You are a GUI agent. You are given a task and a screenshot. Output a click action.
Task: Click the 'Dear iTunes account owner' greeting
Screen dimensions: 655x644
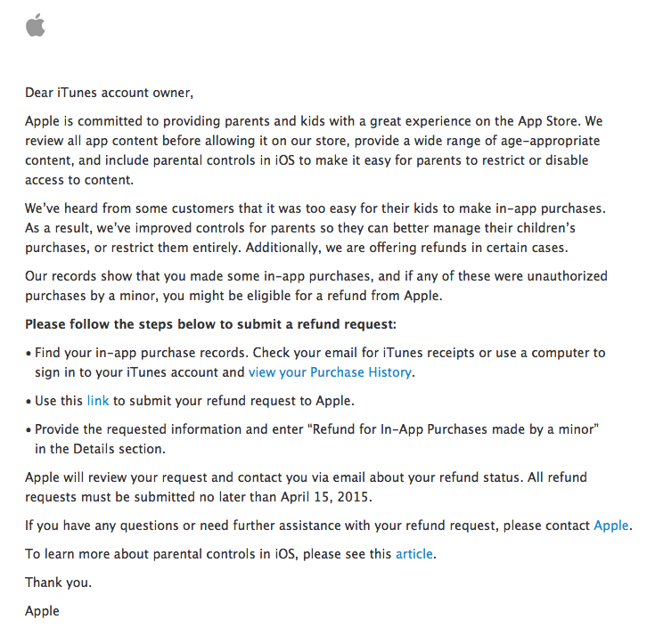[110, 93]
